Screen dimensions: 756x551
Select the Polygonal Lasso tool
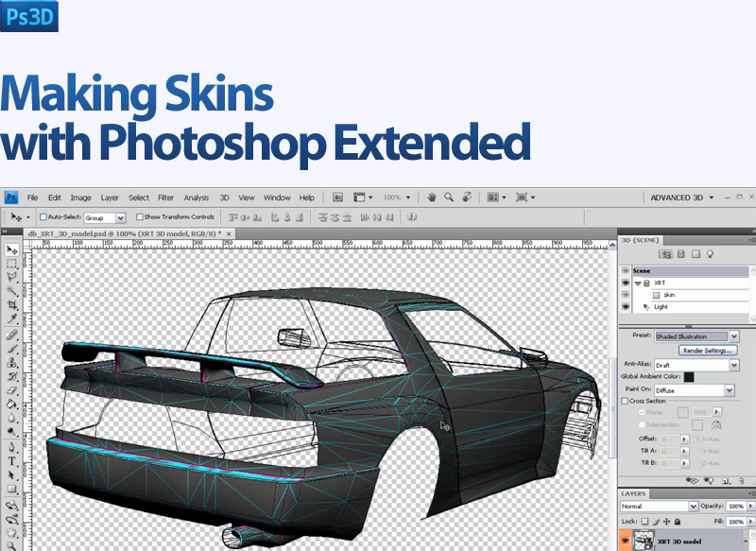[x=12, y=277]
